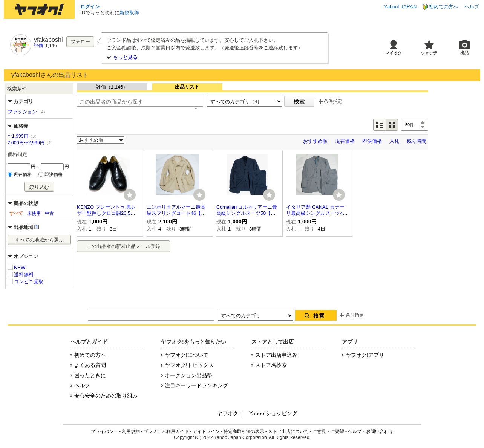Viewport: 484px width, 448px height.
Task: Open the おすすめ順 sort dropdown
Action: 101,140
